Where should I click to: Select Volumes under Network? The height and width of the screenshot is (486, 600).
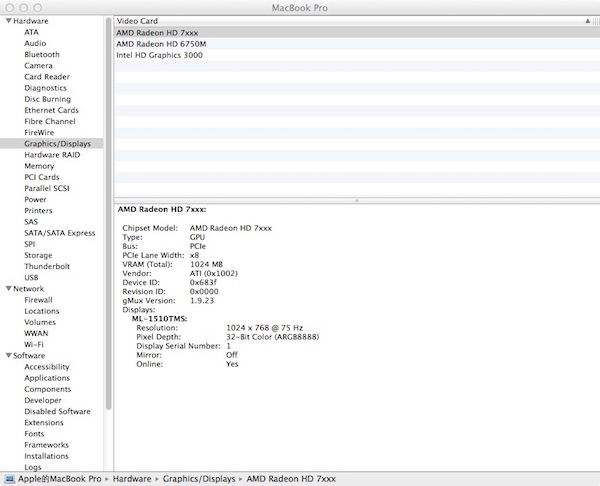point(40,322)
